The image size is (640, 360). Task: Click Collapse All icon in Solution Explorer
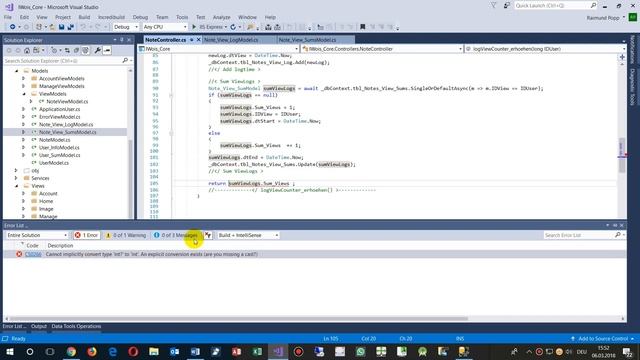76,50
